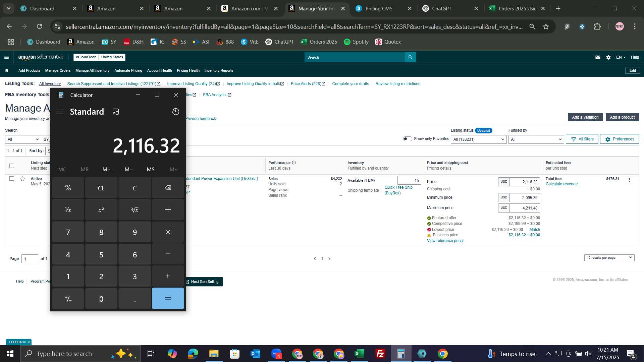Check the select-all listings checkbox

click(12, 166)
